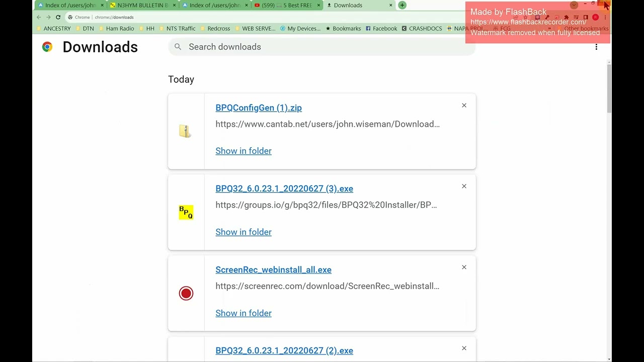Remove BPQ32_6.0.23.1_20220627 (3).exe from the list

pyautogui.click(x=464, y=187)
